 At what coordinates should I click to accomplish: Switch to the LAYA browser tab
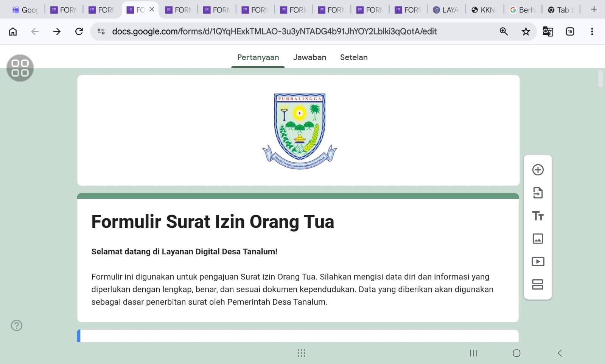point(446,10)
